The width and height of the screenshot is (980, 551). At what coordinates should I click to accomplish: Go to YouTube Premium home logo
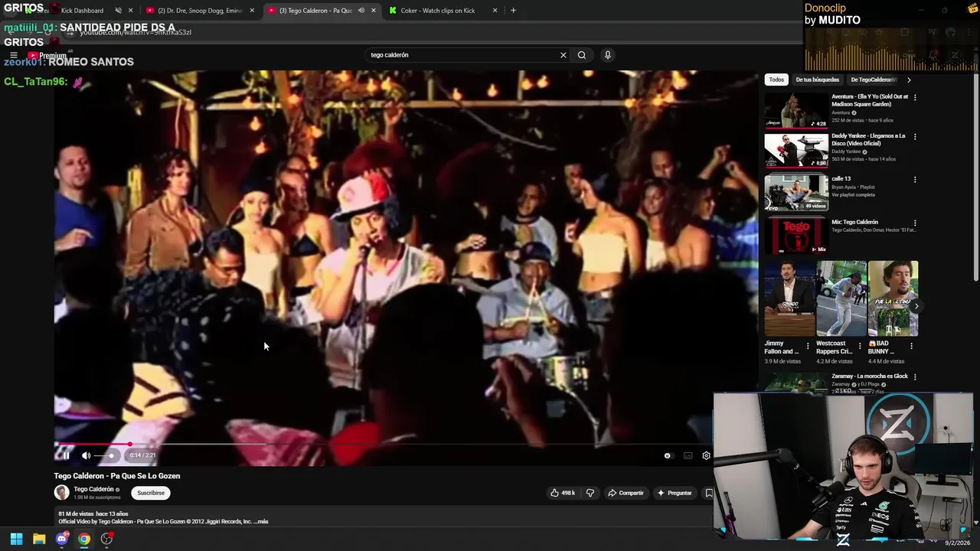[x=47, y=55]
